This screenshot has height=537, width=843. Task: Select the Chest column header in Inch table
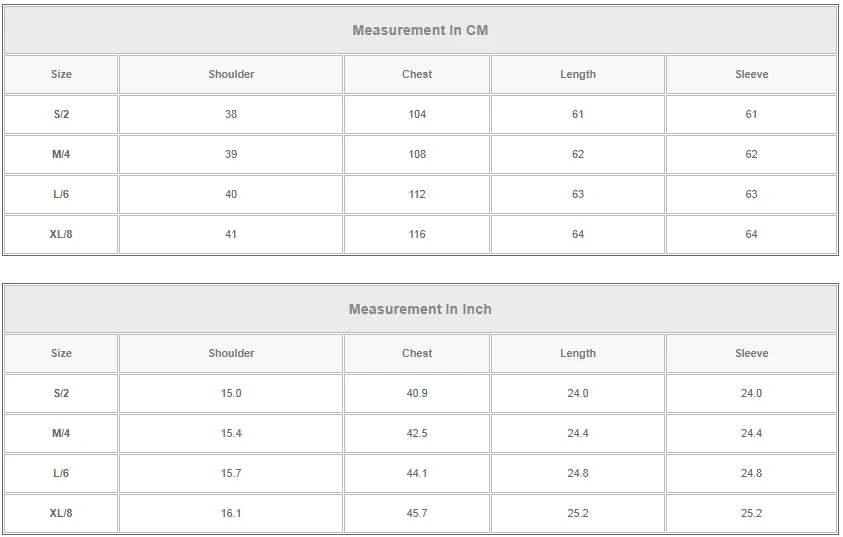click(417, 353)
